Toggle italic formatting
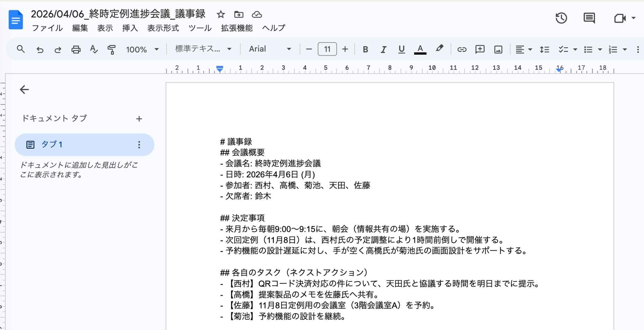Image resolution: width=644 pixels, height=330 pixels. tap(383, 49)
